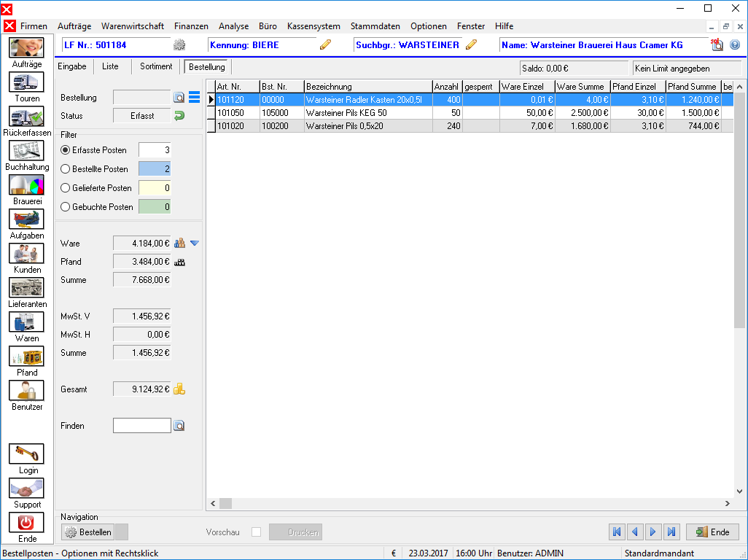This screenshot has width=748, height=560.
Task: Click the Bestellen button
Action: point(87,532)
